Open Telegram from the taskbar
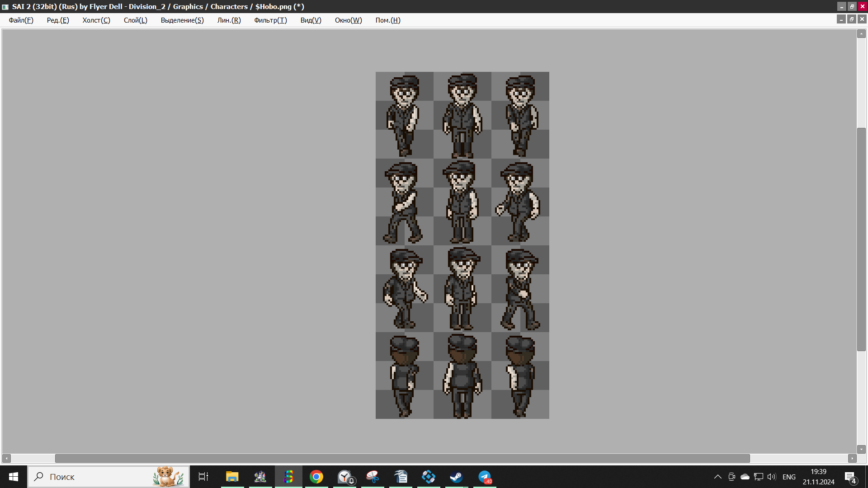Image resolution: width=868 pixels, height=488 pixels. 484,477
